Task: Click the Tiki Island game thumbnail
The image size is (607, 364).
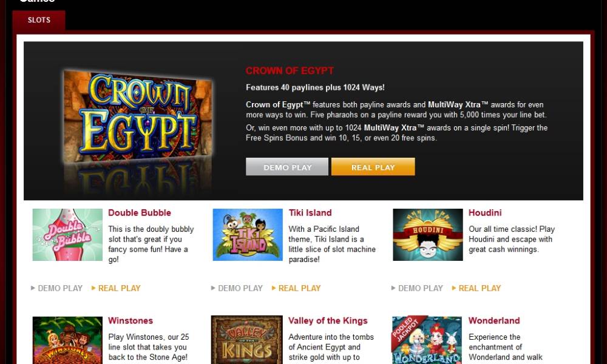Action: pyautogui.click(x=248, y=235)
